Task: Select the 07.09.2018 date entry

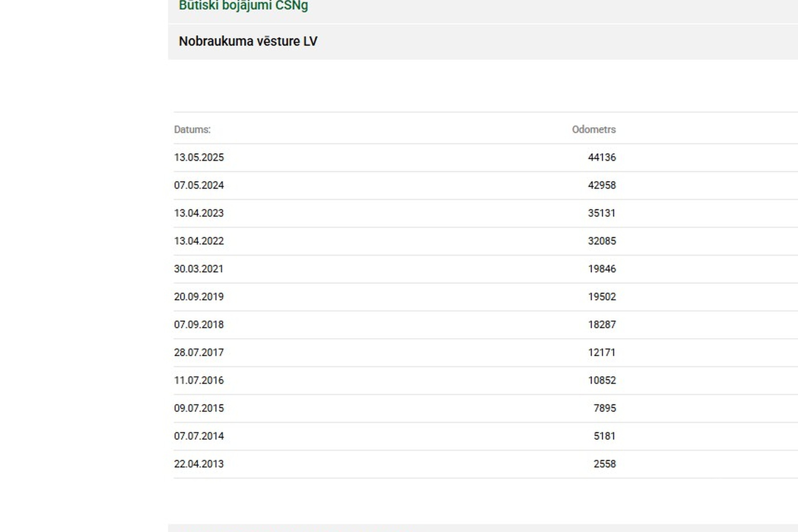Action: coord(199,324)
